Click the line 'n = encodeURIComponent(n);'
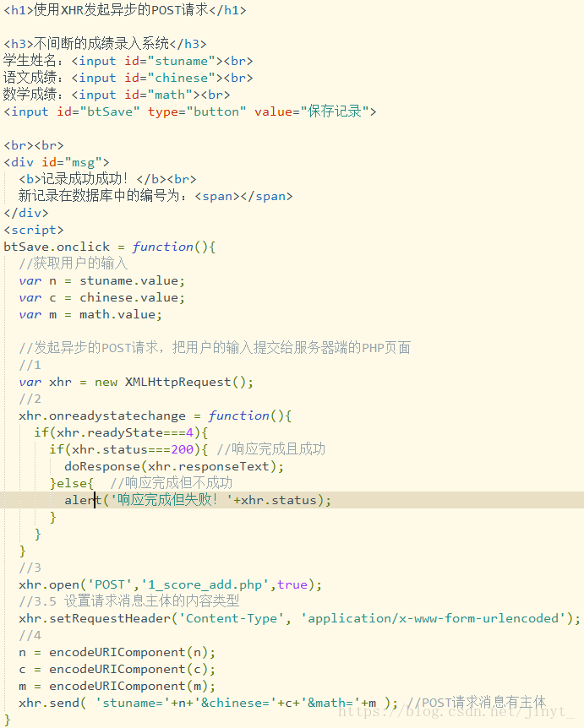Viewport: 584px width, 728px height. 117,652
